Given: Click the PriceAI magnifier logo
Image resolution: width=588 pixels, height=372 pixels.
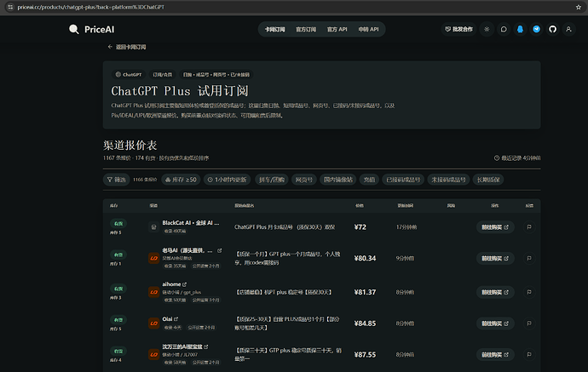Looking at the screenshot, I should click(74, 29).
